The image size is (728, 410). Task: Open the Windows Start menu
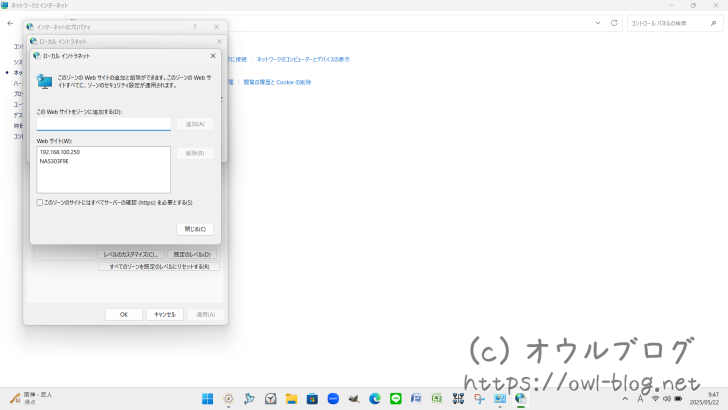208,398
